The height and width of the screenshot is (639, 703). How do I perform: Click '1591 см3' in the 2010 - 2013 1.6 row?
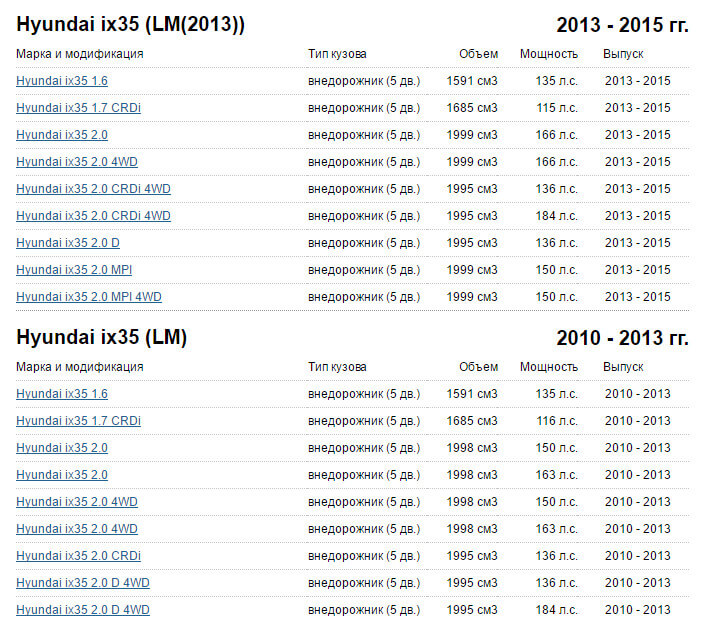pyautogui.click(x=472, y=394)
